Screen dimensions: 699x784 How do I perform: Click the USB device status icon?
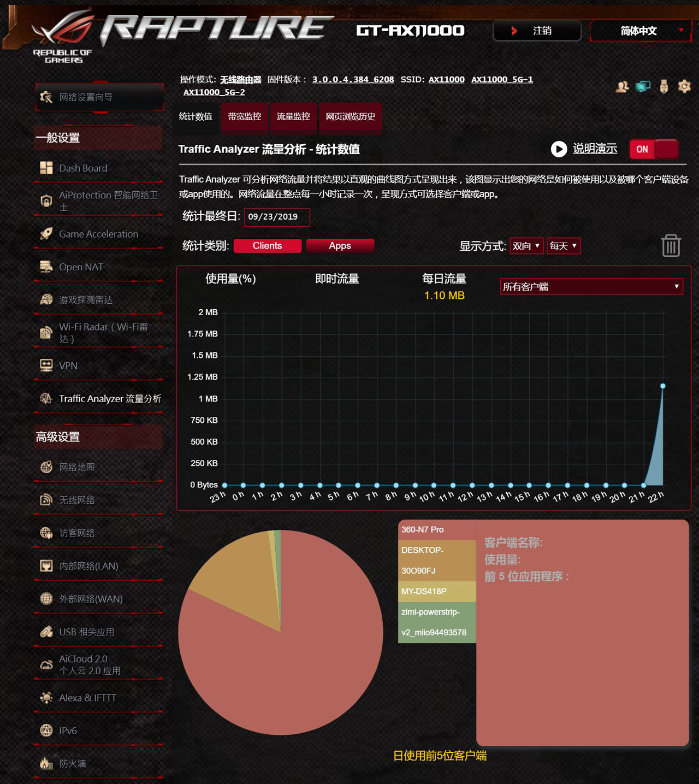click(x=664, y=86)
